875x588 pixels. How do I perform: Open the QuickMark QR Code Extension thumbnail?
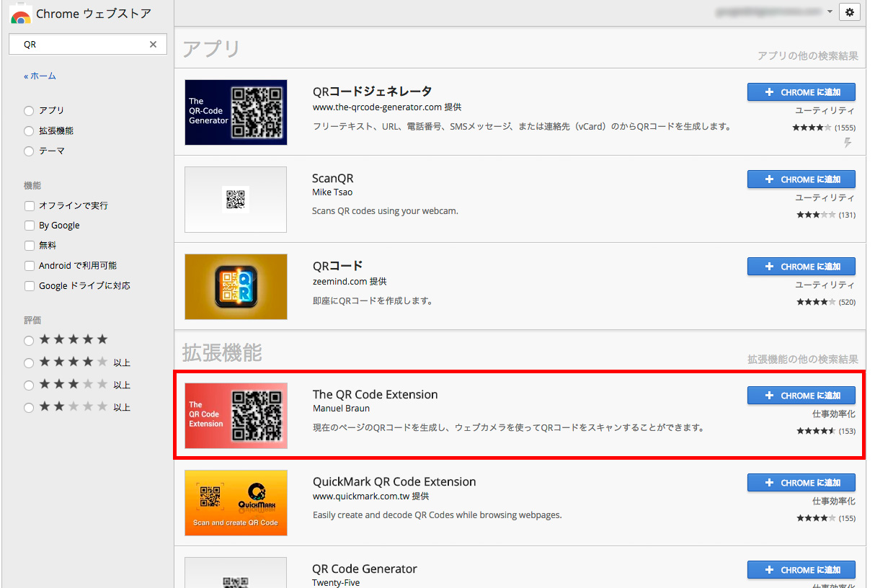(236, 503)
